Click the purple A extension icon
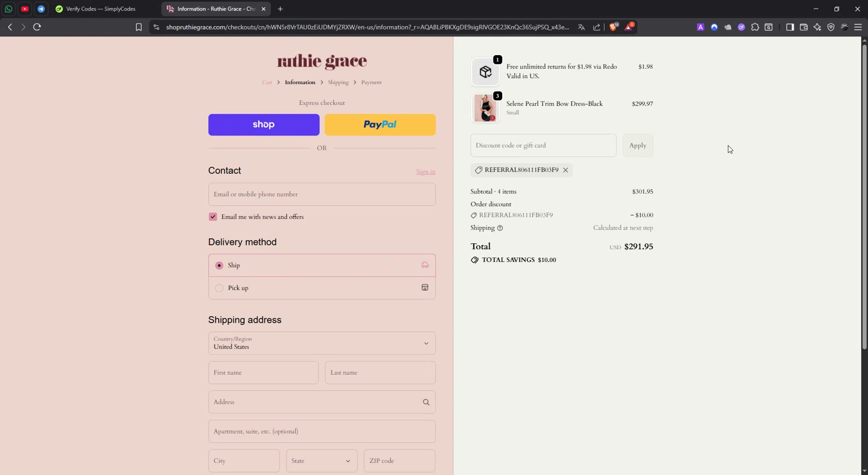The width and height of the screenshot is (868, 475). (x=700, y=27)
